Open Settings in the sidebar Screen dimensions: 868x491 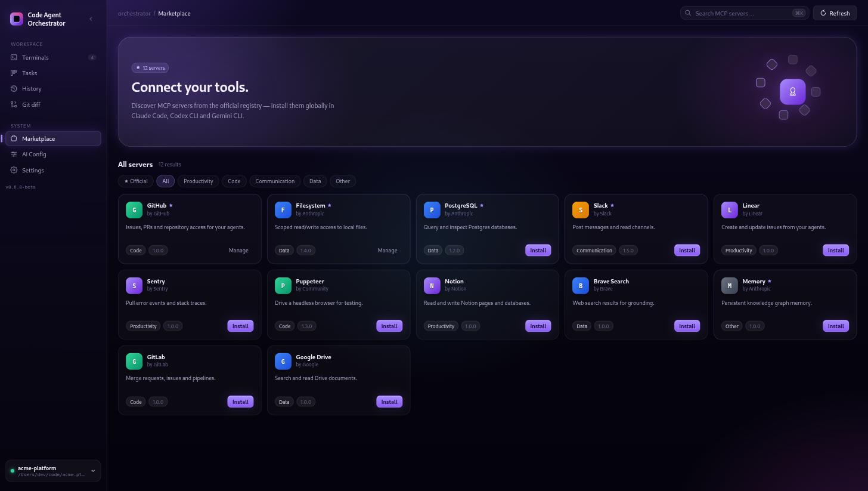click(x=53, y=170)
